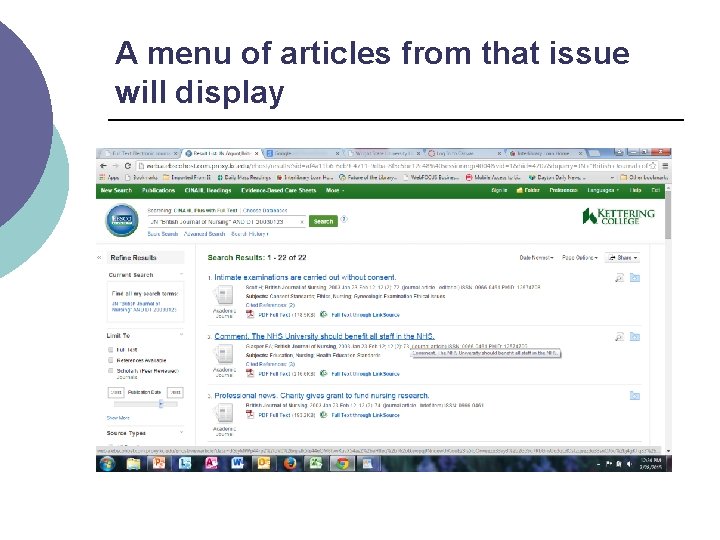Open Evidence-Based Care Sheets

point(279,190)
